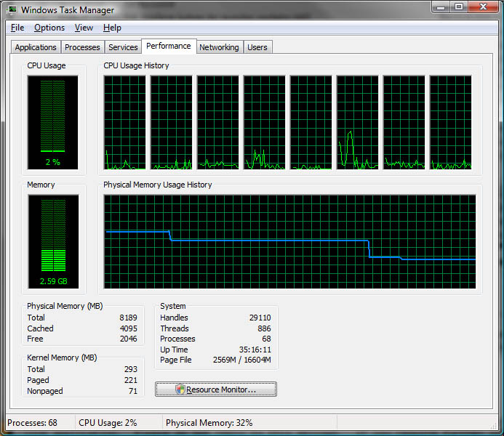Click Physical Memory Free value 2046
Screen dimensions: 504x436
point(128,339)
